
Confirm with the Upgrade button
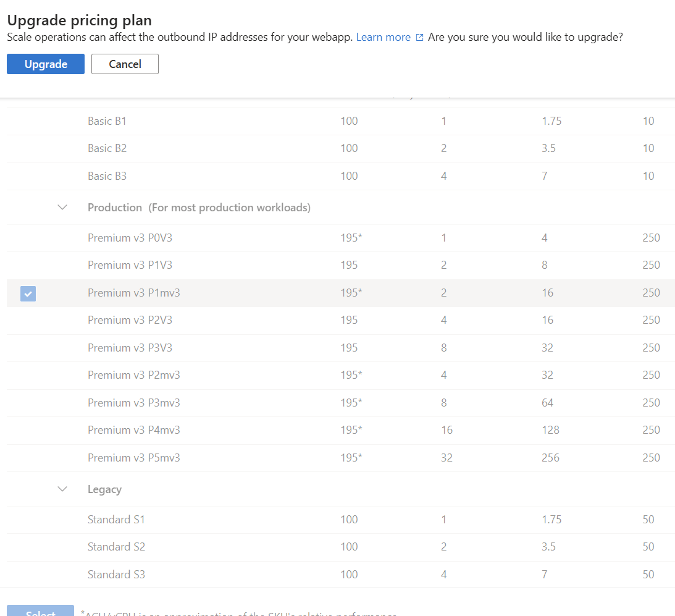[x=46, y=64]
